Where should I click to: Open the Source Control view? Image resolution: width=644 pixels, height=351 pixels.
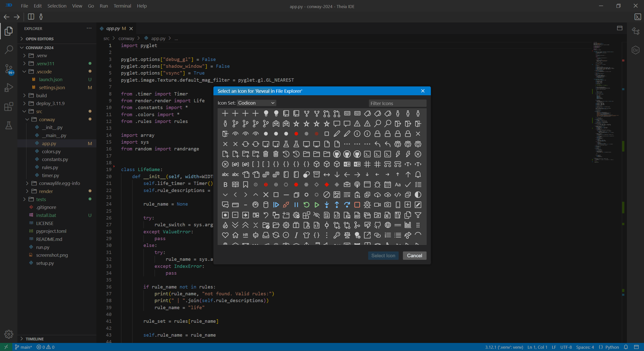(9, 69)
